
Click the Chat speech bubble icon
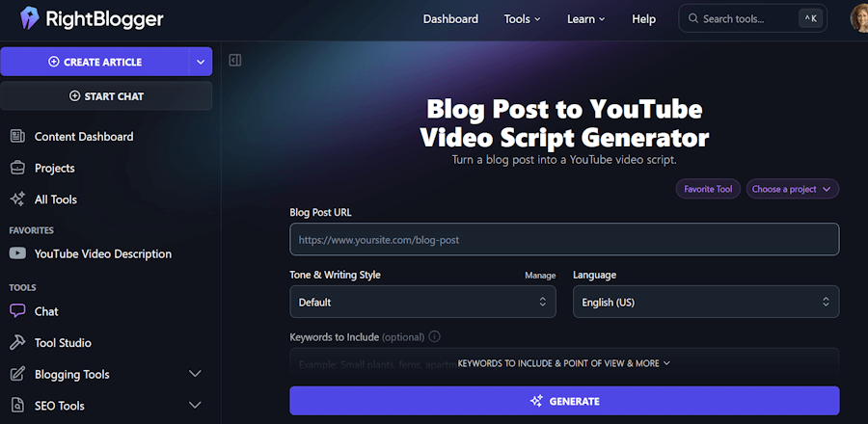point(17,311)
